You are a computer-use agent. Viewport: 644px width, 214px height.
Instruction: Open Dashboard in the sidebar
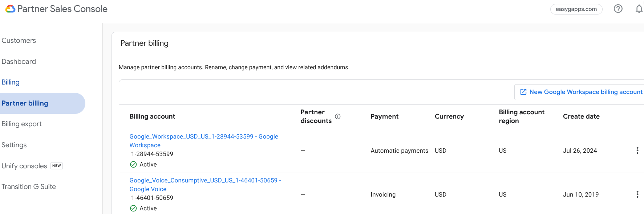point(19,62)
